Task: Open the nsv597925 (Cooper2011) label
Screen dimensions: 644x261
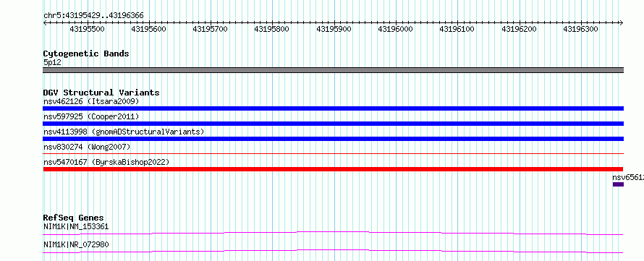Action: (91, 116)
